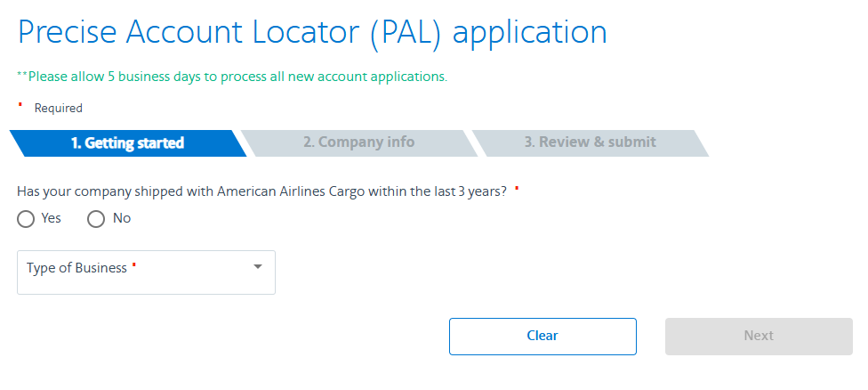
Task: Click the red asterisk beside Required legend
Action: click(x=20, y=105)
